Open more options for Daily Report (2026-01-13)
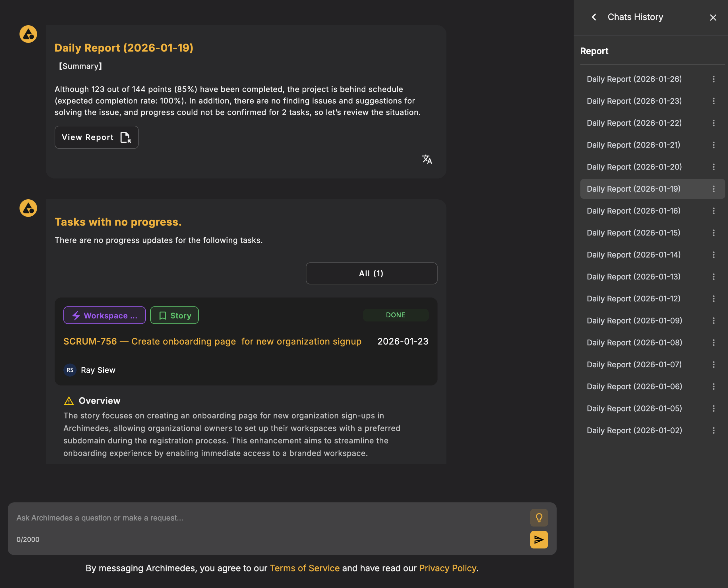The width and height of the screenshot is (728, 588). click(713, 277)
